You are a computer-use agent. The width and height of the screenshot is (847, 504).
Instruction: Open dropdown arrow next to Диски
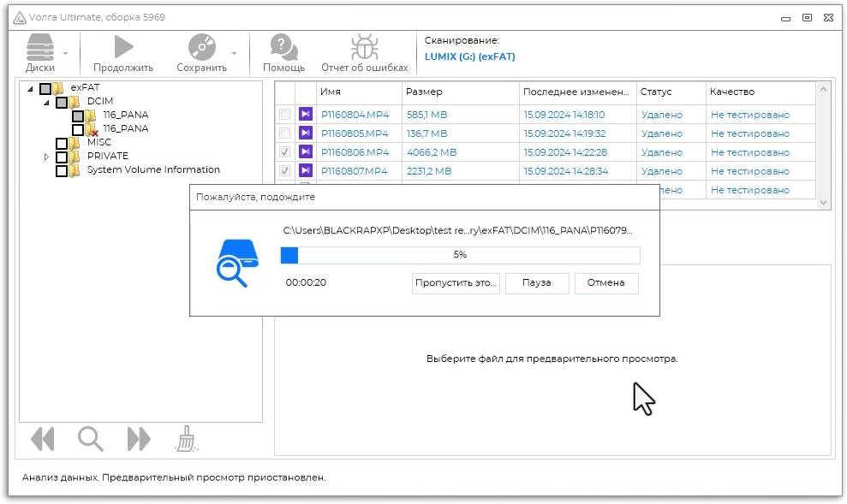click(x=65, y=53)
